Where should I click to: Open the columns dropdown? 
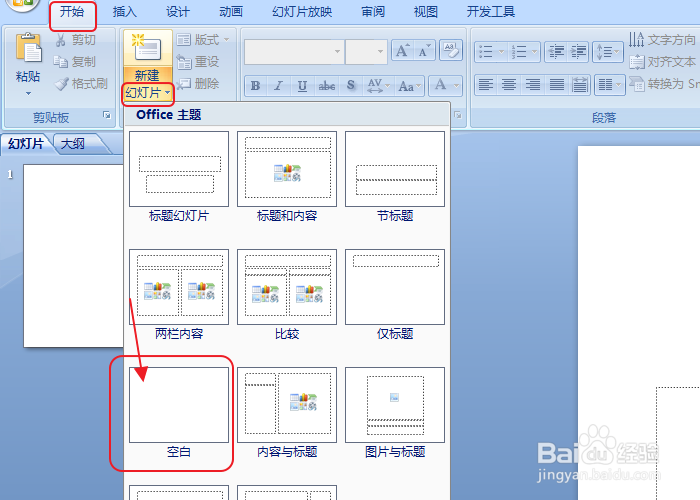point(610,84)
